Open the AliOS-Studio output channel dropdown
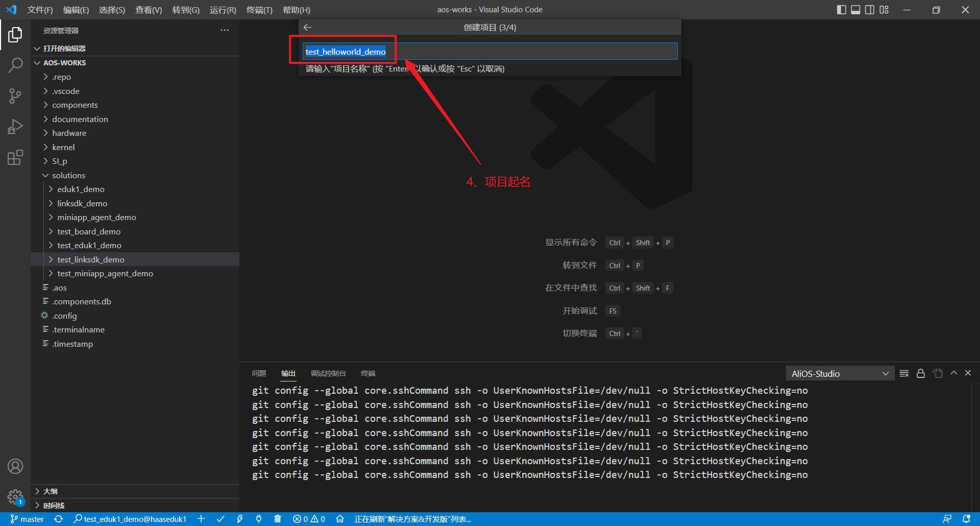This screenshot has height=526, width=980. 840,373
